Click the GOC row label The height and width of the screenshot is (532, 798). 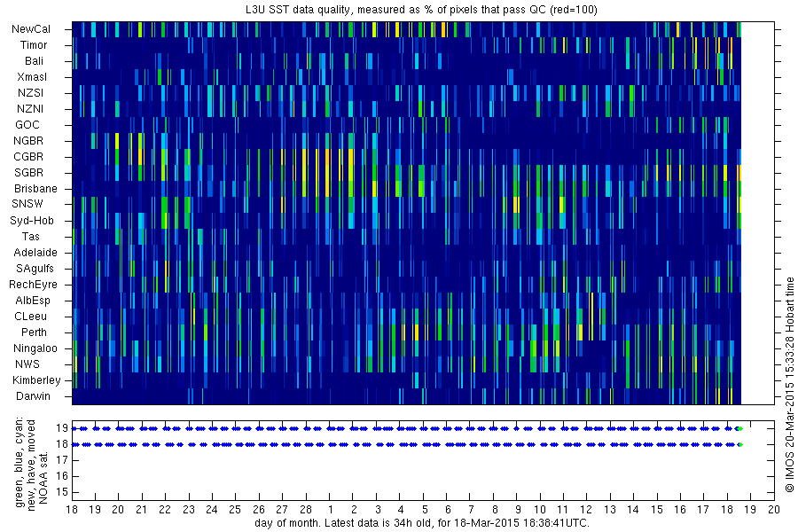click(27, 125)
